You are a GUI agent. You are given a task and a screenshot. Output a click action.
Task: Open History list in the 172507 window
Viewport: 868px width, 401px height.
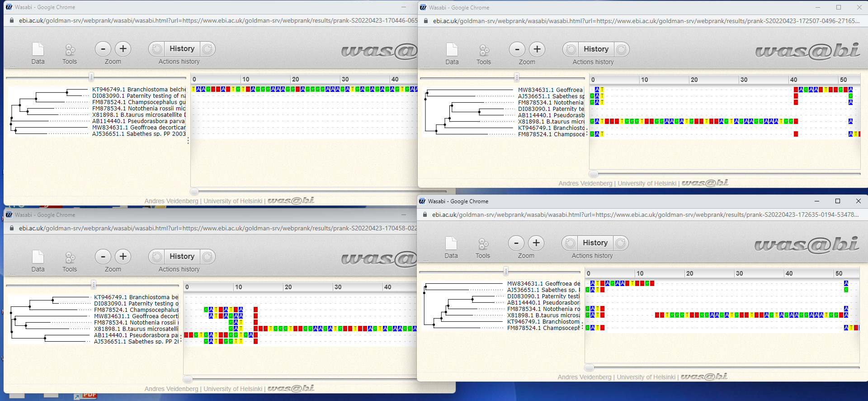(x=596, y=49)
